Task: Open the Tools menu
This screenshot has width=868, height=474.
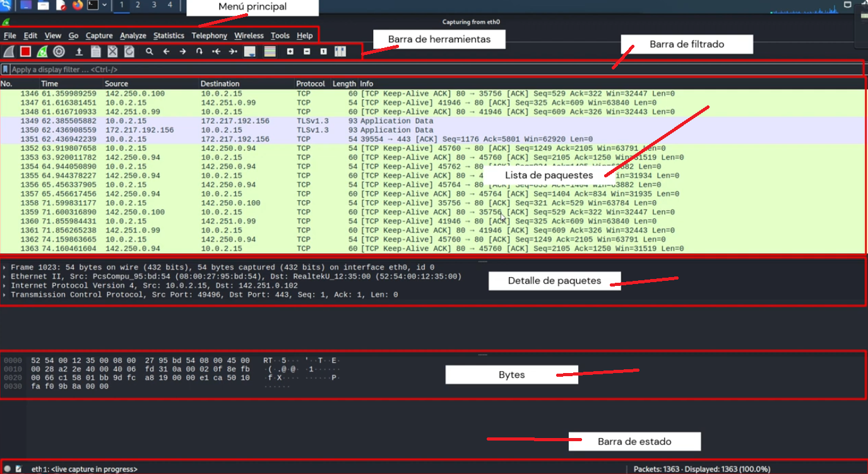Action: 280,36
